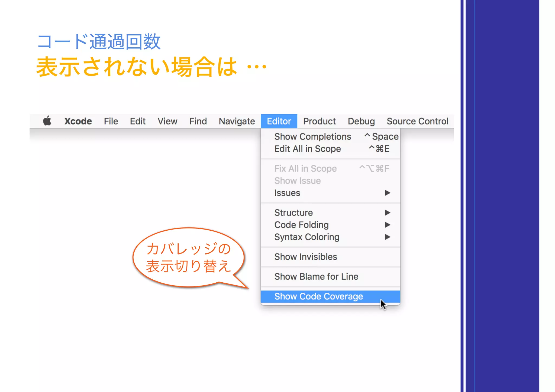The image size is (555, 392).
Task: Toggle Show Invisibles
Action: point(330,257)
